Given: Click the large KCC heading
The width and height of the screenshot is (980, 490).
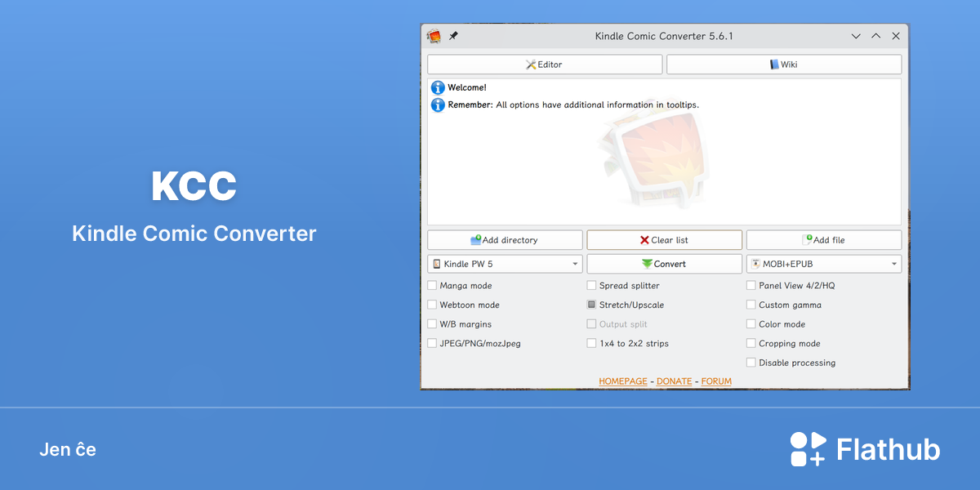Looking at the screenshot, I should click(194, 187).
